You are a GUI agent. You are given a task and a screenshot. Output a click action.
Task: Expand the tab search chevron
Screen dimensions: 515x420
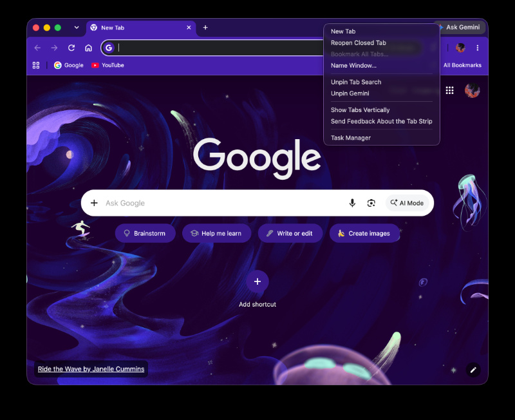click(x=77, y=28)
